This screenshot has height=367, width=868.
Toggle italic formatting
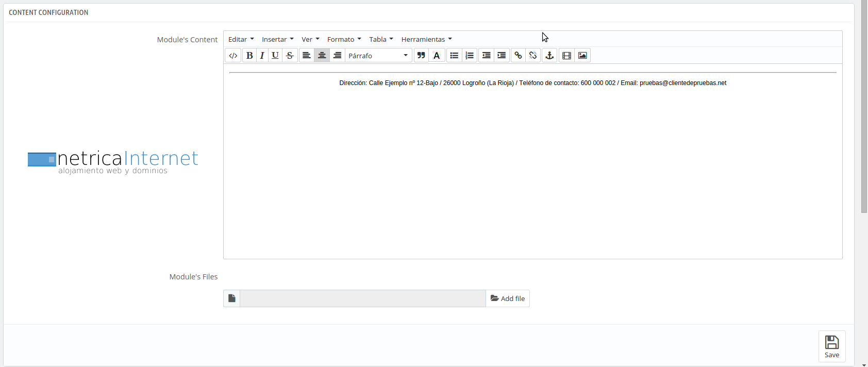[262, 56]
